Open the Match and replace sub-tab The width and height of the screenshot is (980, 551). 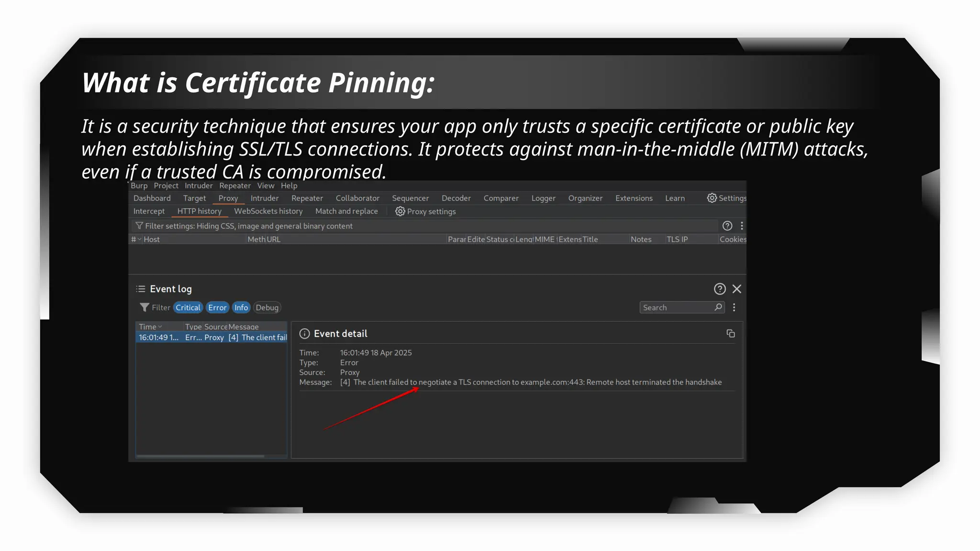point(346,211)
